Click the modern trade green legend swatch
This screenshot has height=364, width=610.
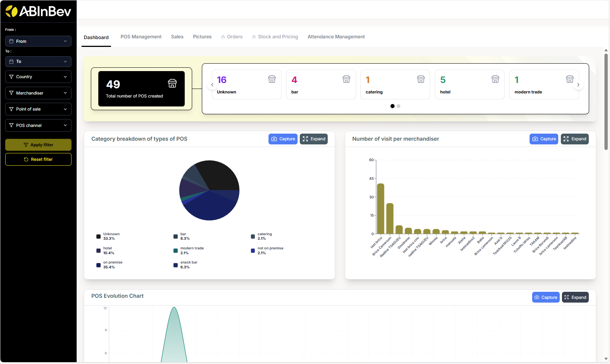[175, 250]
